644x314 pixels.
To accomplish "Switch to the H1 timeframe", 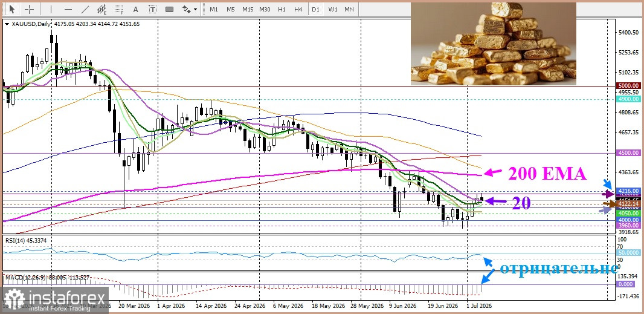I will [x=282, y=9].
